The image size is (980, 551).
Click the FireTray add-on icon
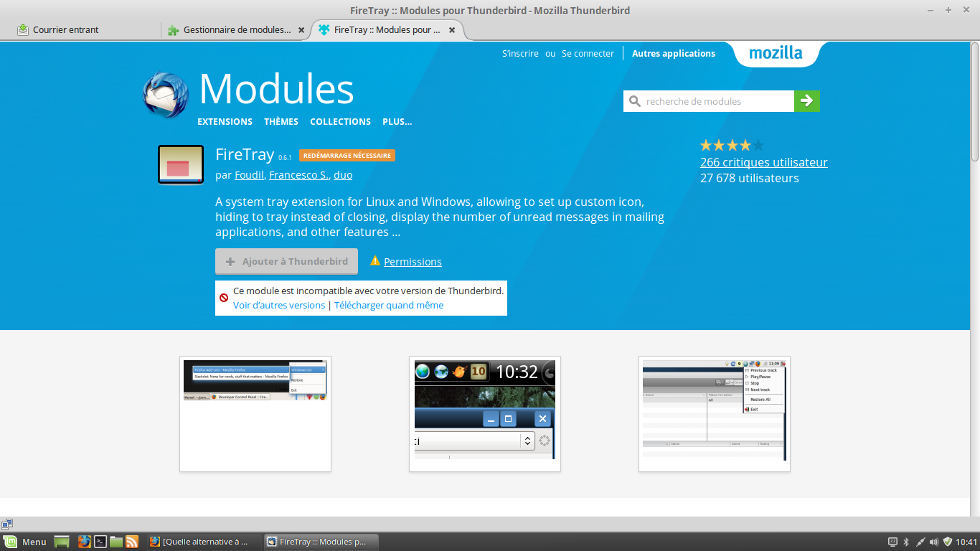pyautogui.click(x=181, y=164)
